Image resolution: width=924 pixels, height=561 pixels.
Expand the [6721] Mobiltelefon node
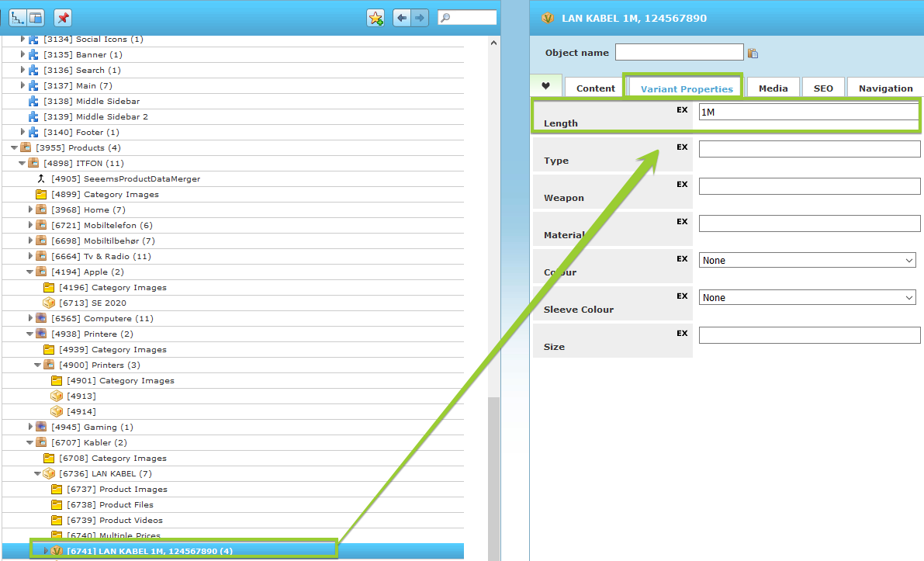[x=30, y=225]
